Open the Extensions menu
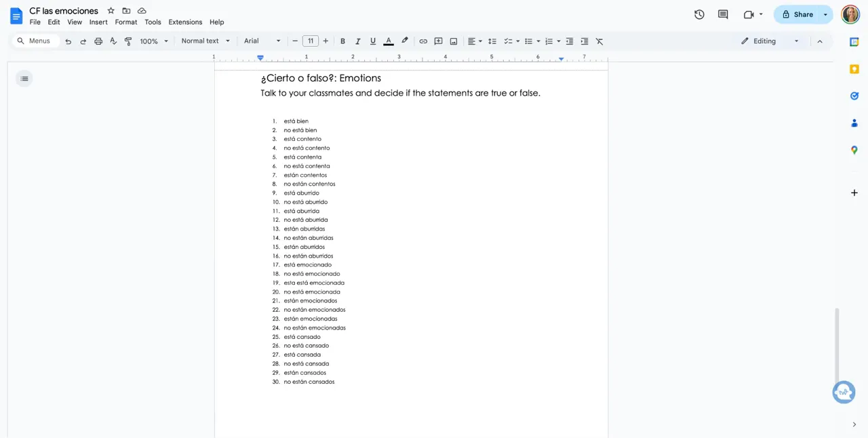Image resolution: width=868 pixels, height=438 pixels. tap(185, 22)
